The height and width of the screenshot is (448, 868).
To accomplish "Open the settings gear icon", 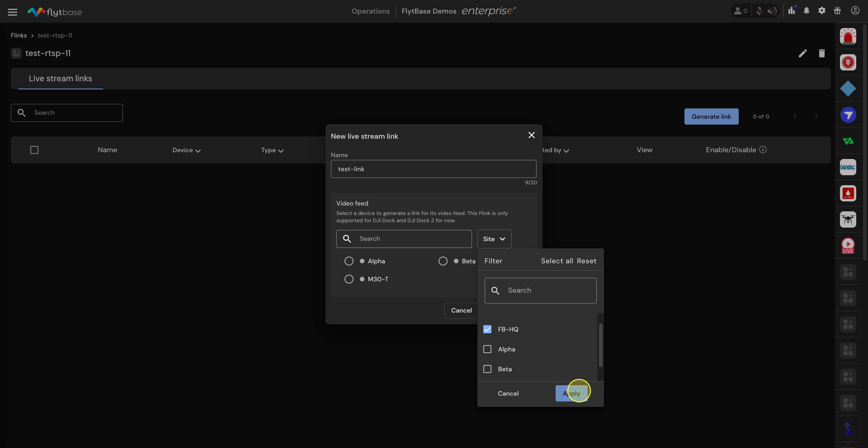I will point(821,11).
